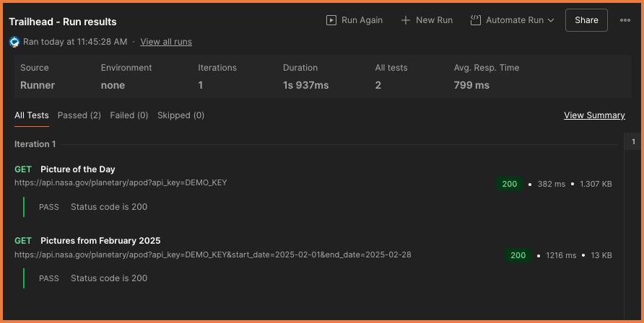Click PASS result under Picture of the Day

pyautogui.click(x=49, y=207)
